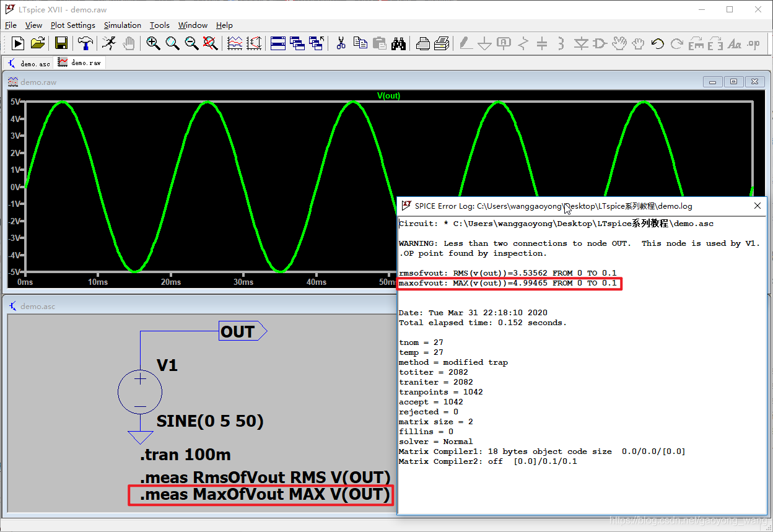The height and width of the screenshot is (532, 773).
Task: Click the New Schematic toolbar icon
Action: coord(18,43)
